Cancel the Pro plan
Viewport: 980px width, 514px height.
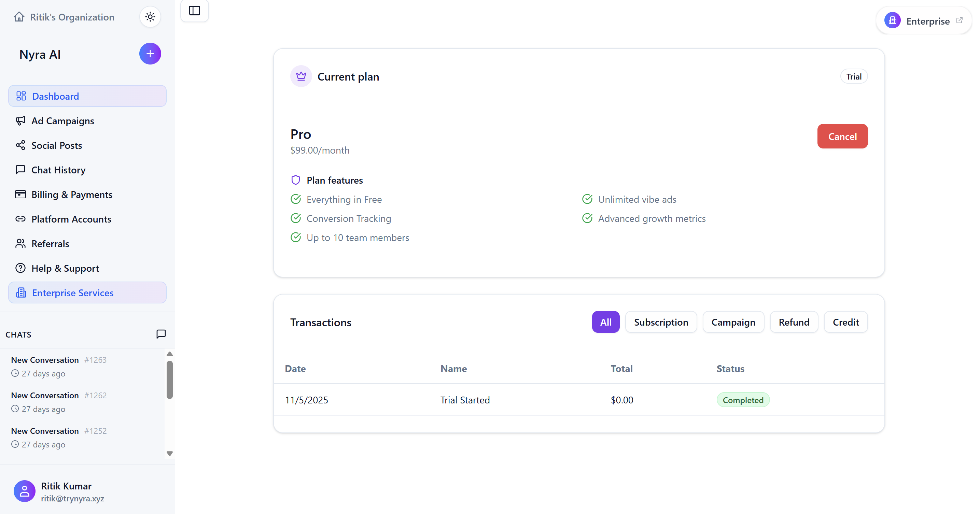tap(842, 136)
